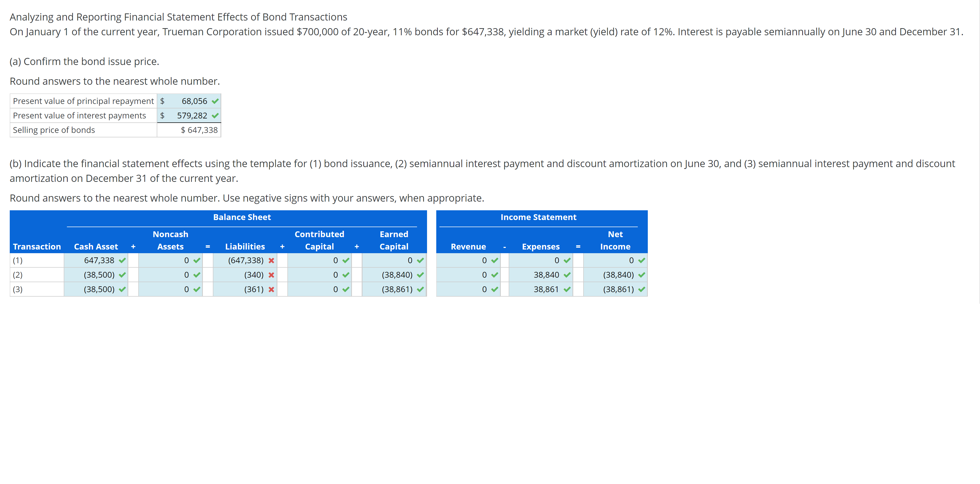Click Noncash Assets field for transaction (2)
The image size is (980, 484).
click(170, 275)
